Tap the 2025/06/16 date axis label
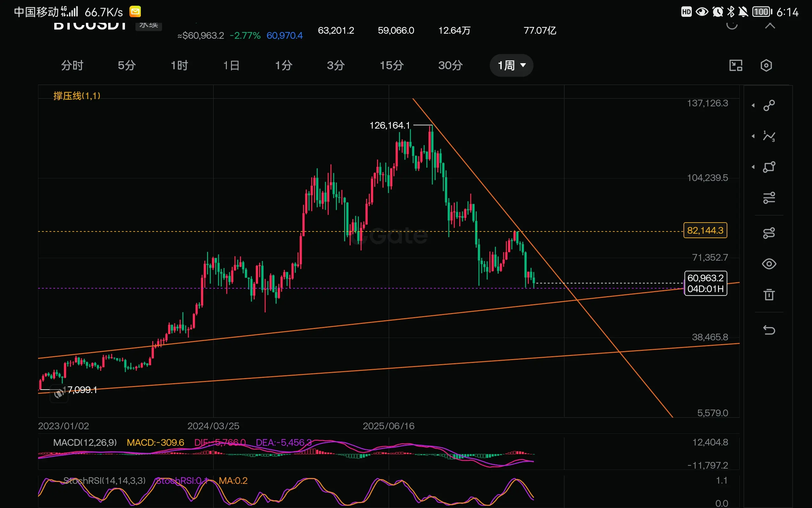 389,426
